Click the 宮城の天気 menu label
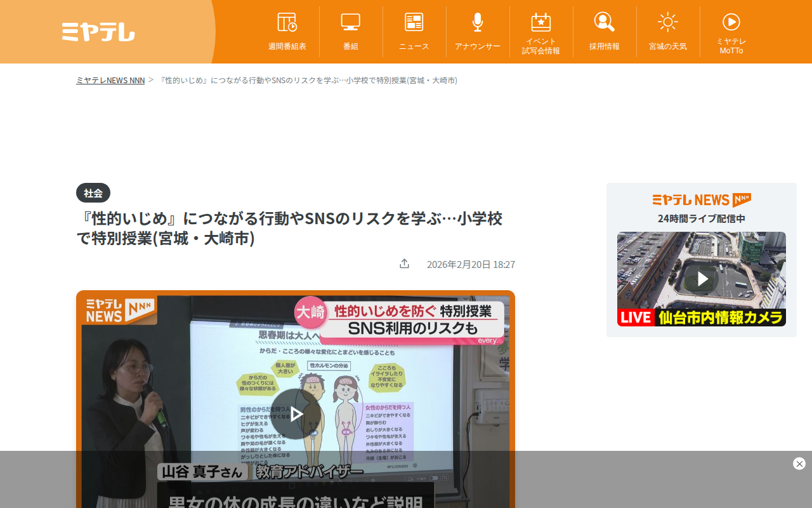 coord(668,46)
